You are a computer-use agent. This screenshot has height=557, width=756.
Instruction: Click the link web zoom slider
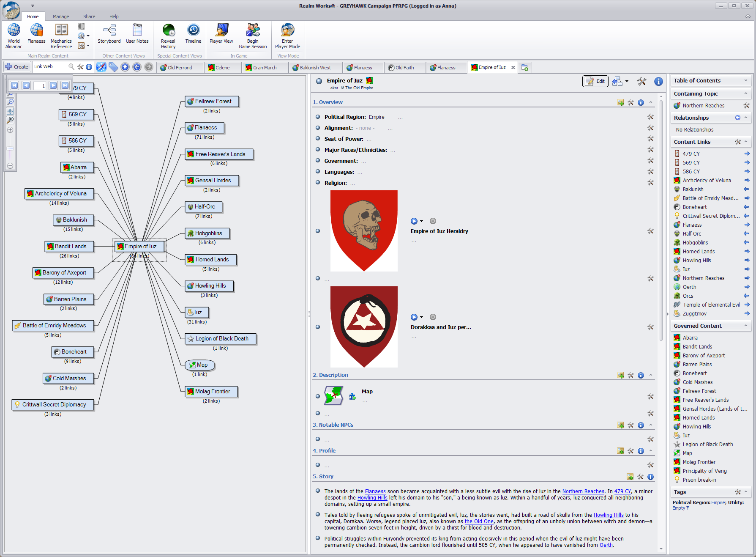pyautogui.click(x=10, y=148)
